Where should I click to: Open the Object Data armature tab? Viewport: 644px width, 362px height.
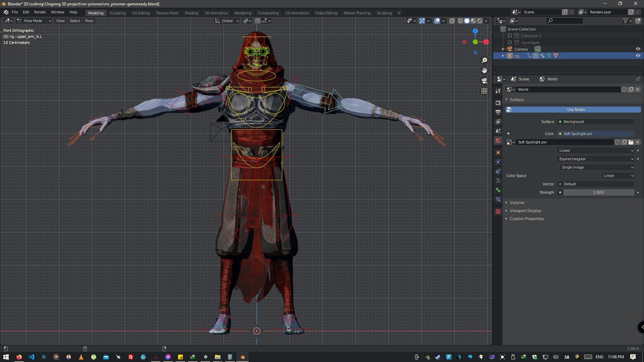coord(498,181)
